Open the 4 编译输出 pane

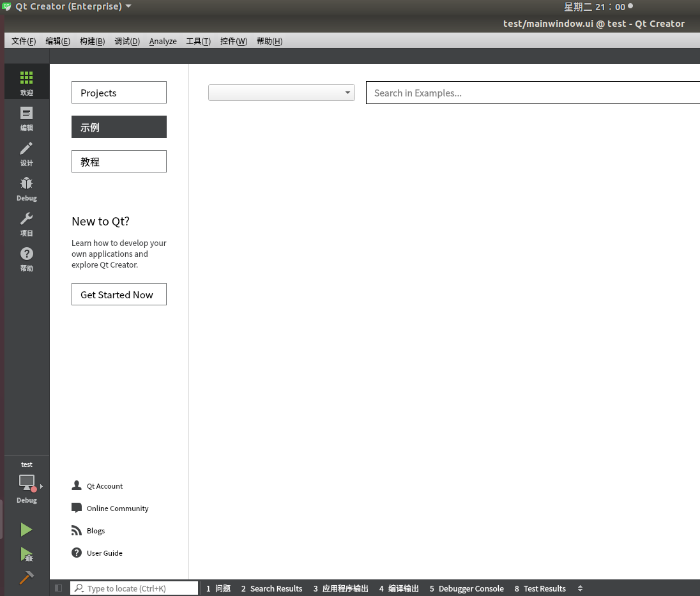point(399,588)
